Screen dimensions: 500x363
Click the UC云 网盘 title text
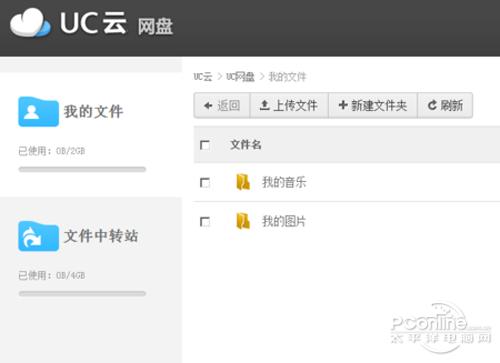tap(116, 23)
